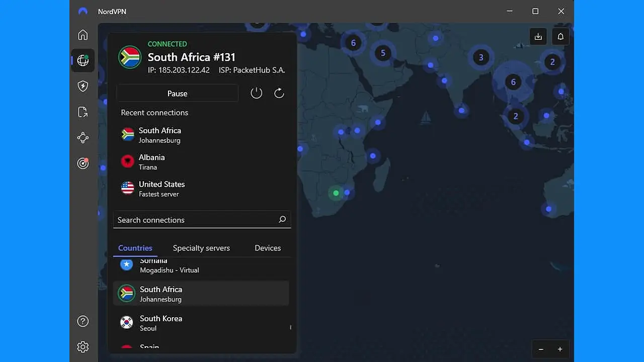644x362 pixels.
Task: Open the file sharing sidebar icon
Action: pos(83,112)
